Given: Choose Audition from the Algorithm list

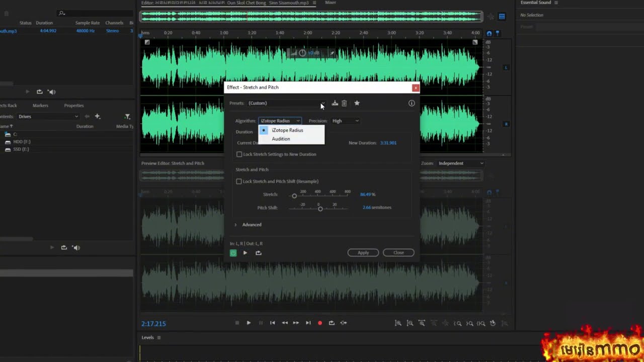Looking at the screenshot, I should click(281, 139).
